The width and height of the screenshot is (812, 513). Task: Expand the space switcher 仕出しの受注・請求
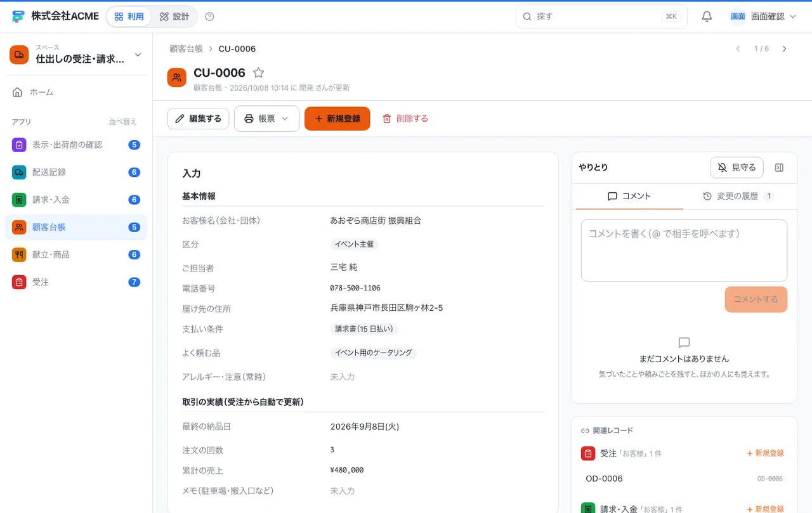[x=76, y=55]
